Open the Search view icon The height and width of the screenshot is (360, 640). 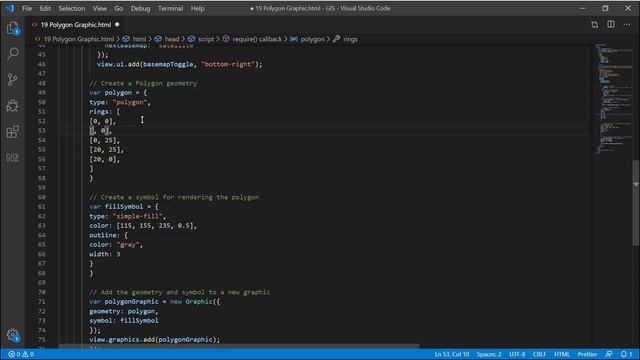(x=13, y=53)
